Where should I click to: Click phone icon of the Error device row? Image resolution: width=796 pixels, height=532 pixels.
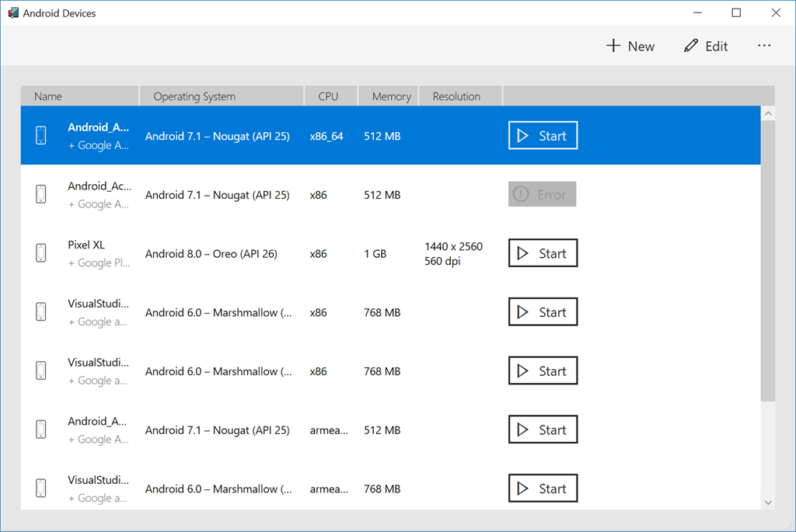41,194
